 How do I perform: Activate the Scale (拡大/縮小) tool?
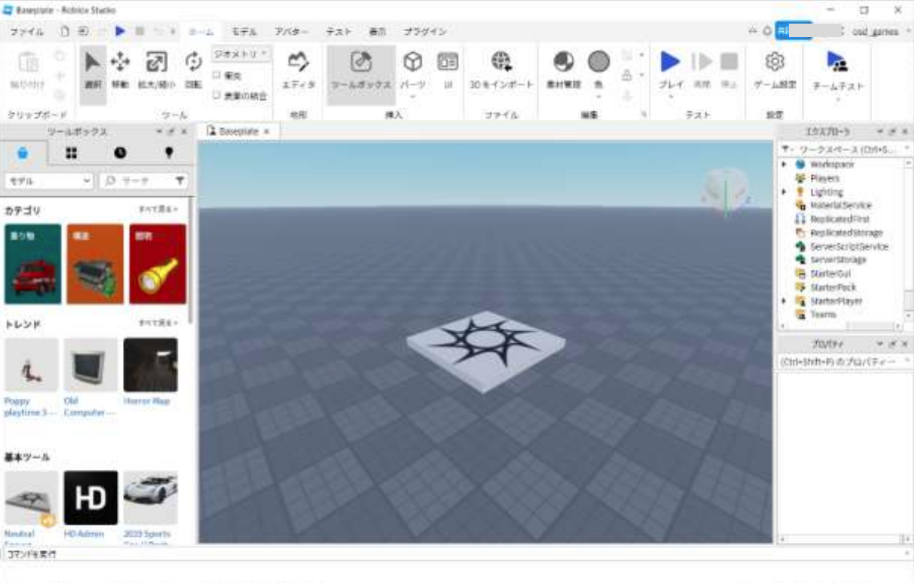[156, 71]
